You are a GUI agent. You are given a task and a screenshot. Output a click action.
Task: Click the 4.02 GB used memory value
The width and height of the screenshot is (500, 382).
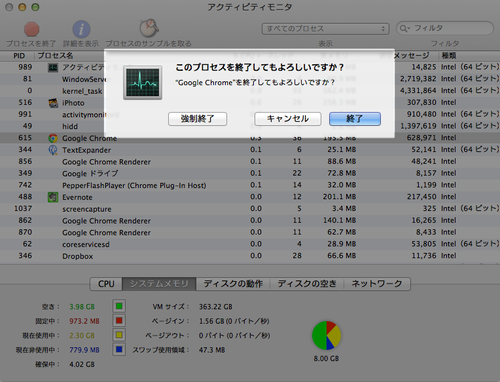[82, 364]
